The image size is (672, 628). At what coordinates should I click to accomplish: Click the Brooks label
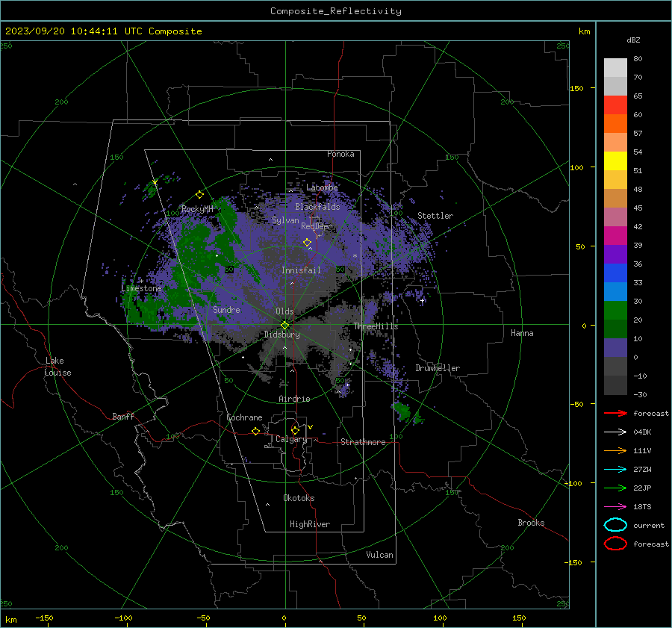tap(531, 523)
